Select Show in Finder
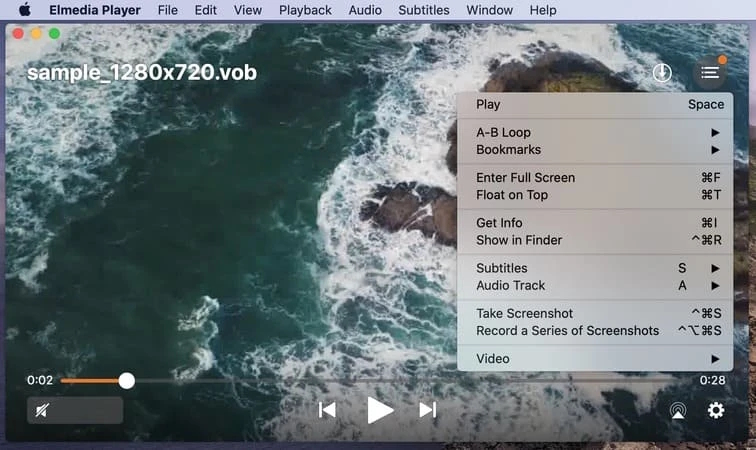This screenshot has width=756, height=450. click(595, 241)
